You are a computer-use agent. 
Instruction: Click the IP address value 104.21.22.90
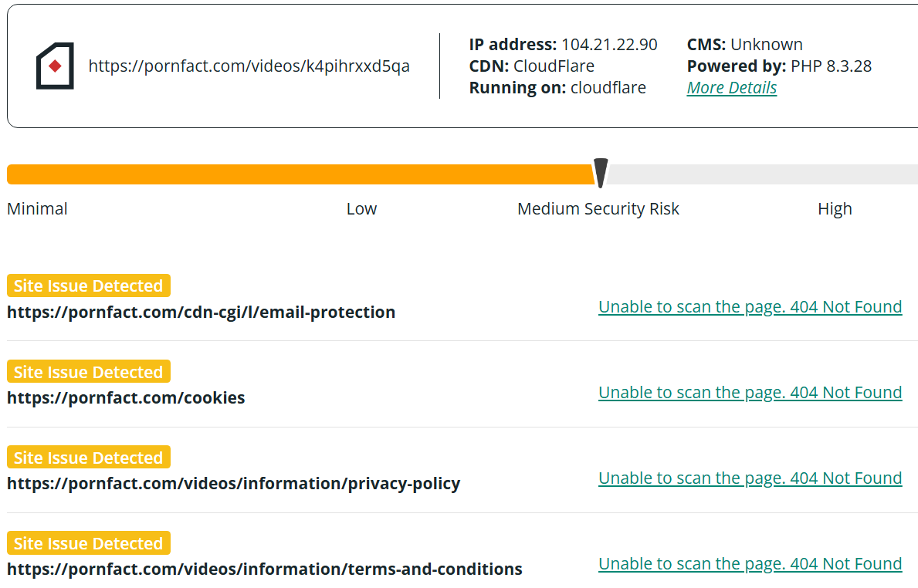pos(609,45)
